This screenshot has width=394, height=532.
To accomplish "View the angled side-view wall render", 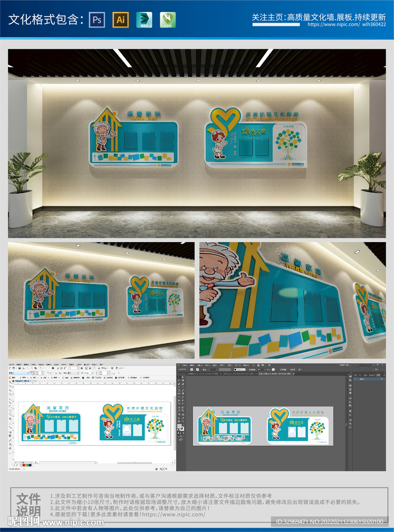I will (101, 300).
